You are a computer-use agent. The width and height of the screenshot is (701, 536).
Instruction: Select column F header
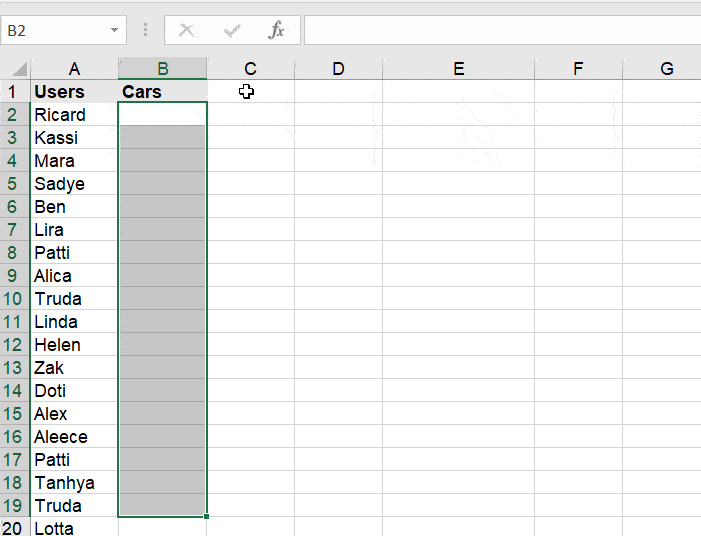coord(578,69)
